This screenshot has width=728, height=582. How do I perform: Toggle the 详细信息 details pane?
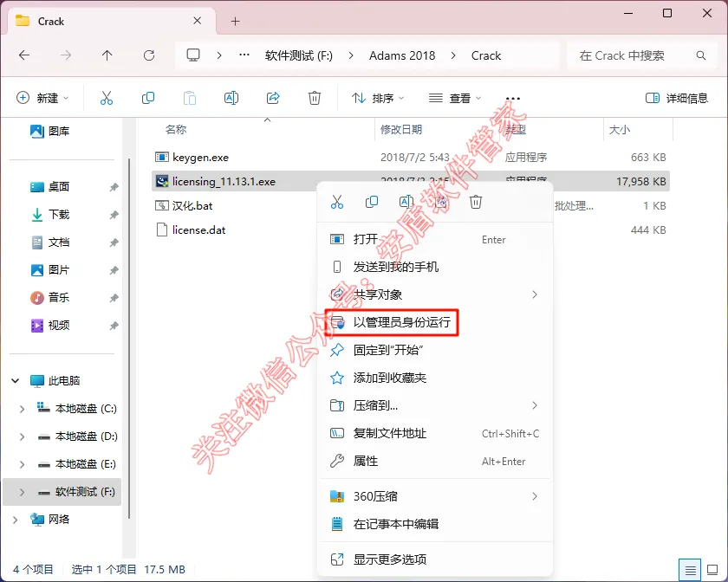click(x=677, y=98)
